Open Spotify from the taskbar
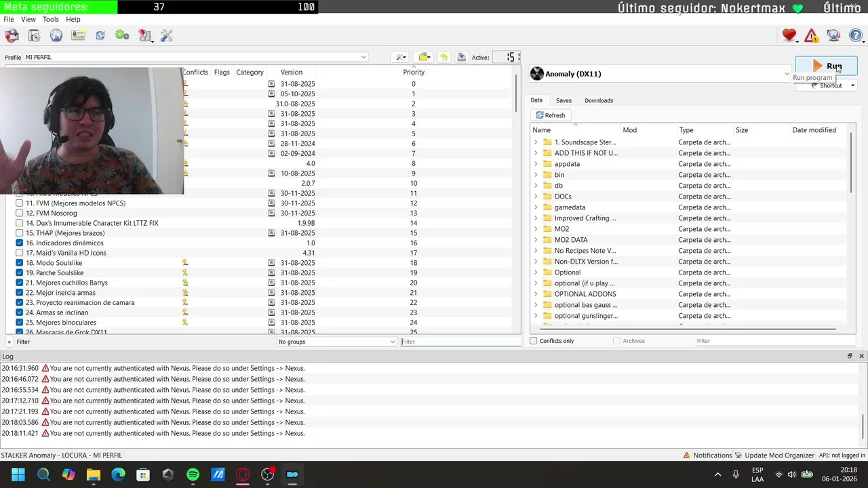The image size is (868, 488). [x=193, y=474]
